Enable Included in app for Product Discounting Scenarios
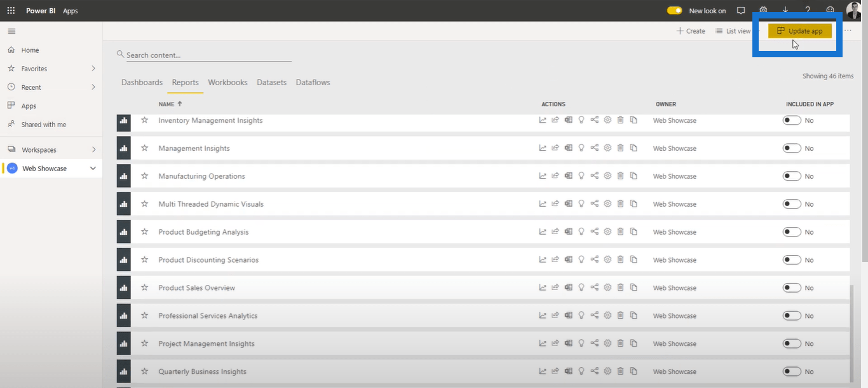The width and height of the screenshot is (868, 388). (x=792, y=260)
